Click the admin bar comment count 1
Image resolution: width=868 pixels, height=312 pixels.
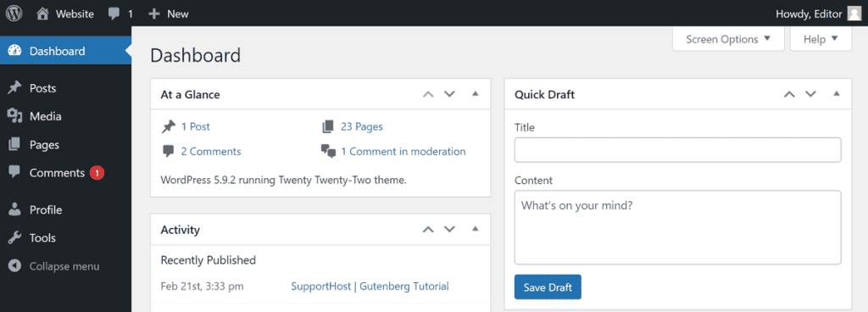[x=131, y=14]
